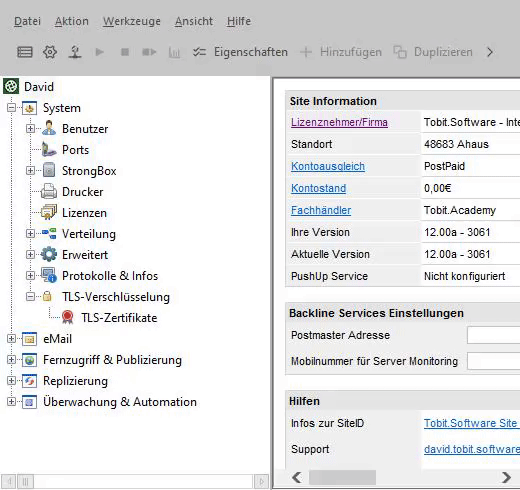This screenshot has height=490, width=520.
Task: Open the Tobit.Software Site link
Action: point(471,423)
